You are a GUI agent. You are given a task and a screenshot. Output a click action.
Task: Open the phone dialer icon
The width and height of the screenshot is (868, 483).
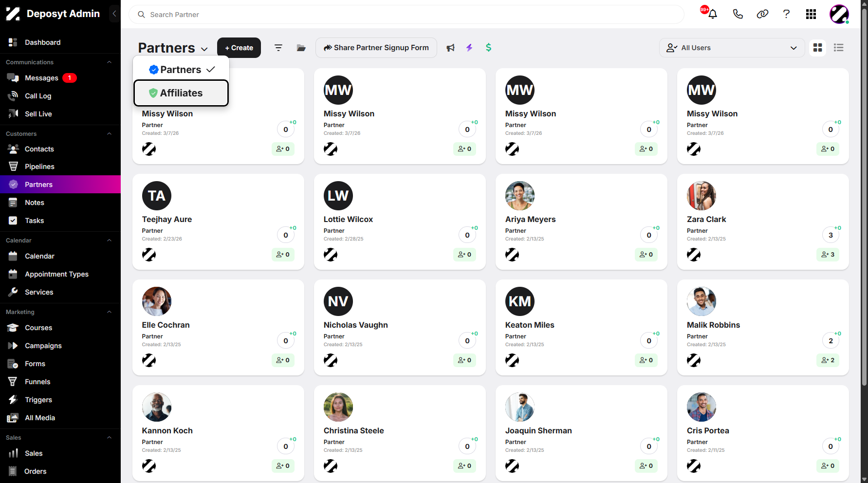click(738, 14)
